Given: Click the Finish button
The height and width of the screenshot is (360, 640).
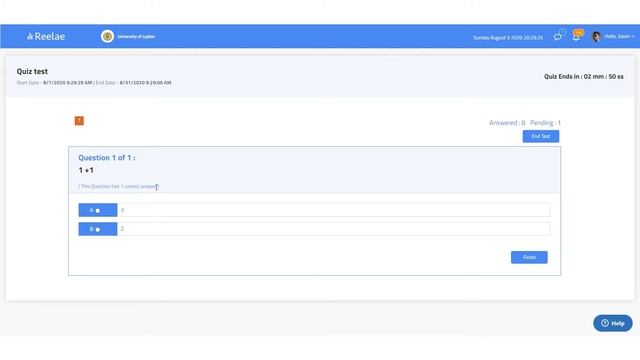Looking at the screenshot, I should click(529, 257).
